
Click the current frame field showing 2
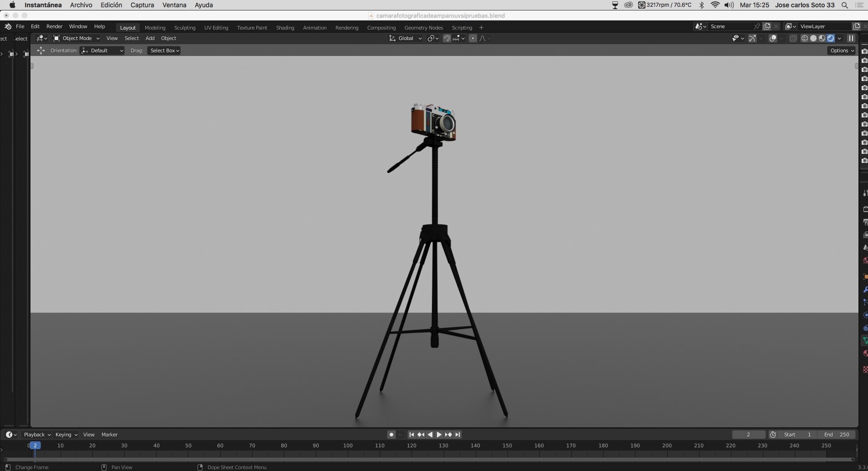[x=749, y=435]
